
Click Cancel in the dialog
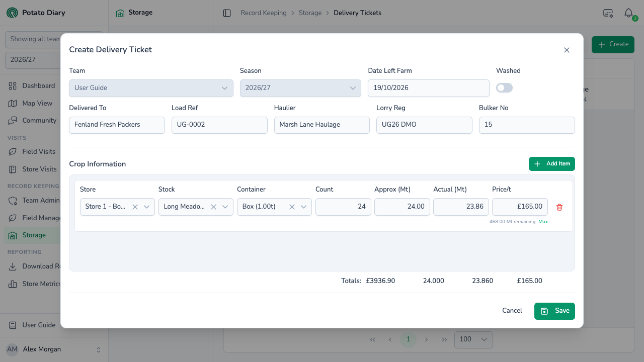pos(512,311)
